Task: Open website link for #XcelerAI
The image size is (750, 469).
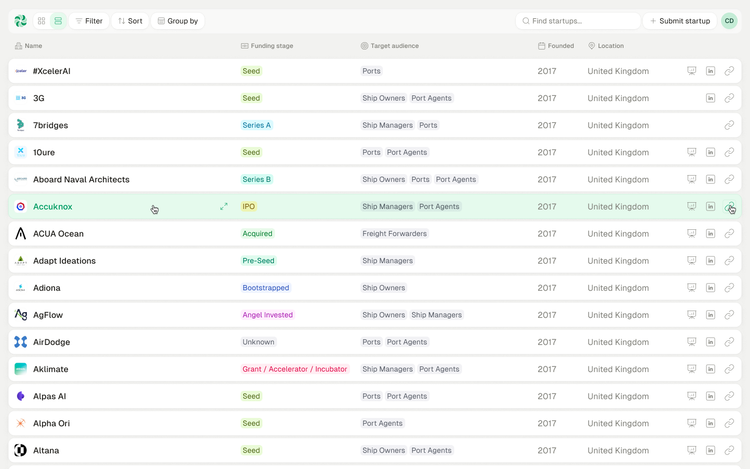Action: click(729, 71)
